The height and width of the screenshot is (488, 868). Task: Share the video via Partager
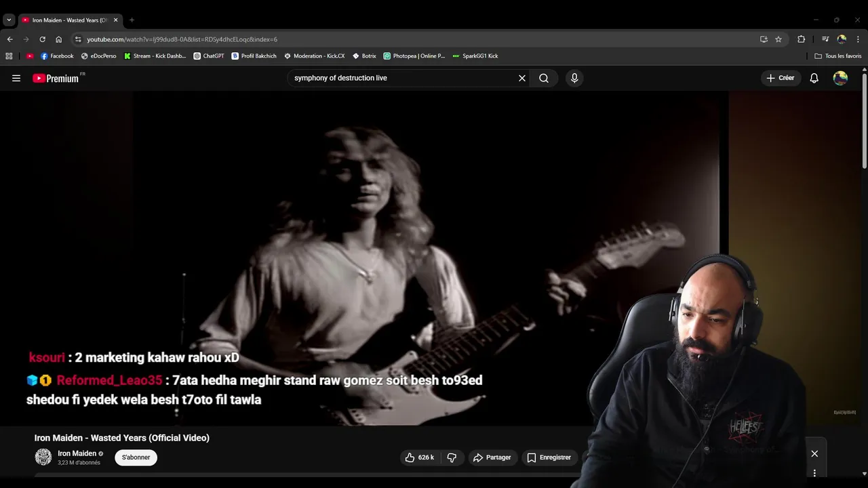(492, 457)
